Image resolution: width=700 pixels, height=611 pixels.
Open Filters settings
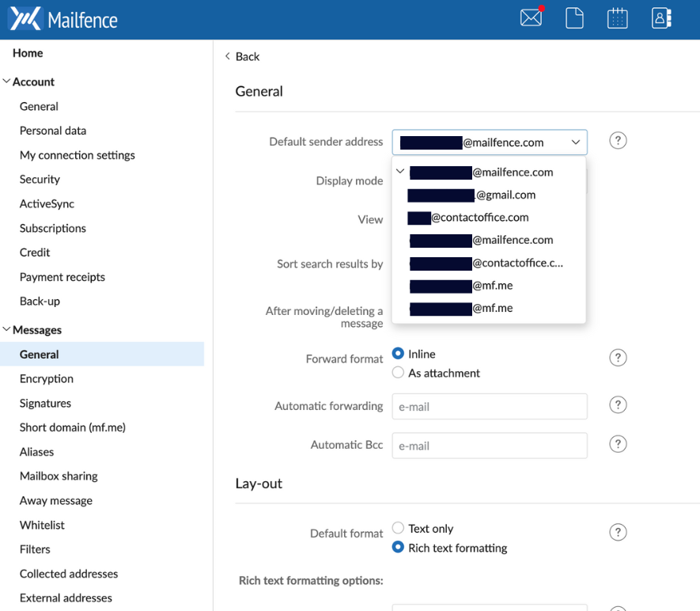pyautogui.click(x=35, y=549)
